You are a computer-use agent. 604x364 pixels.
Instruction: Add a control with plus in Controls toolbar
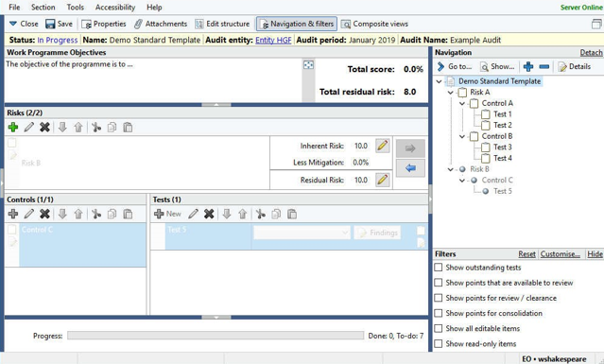pos(13,214)
